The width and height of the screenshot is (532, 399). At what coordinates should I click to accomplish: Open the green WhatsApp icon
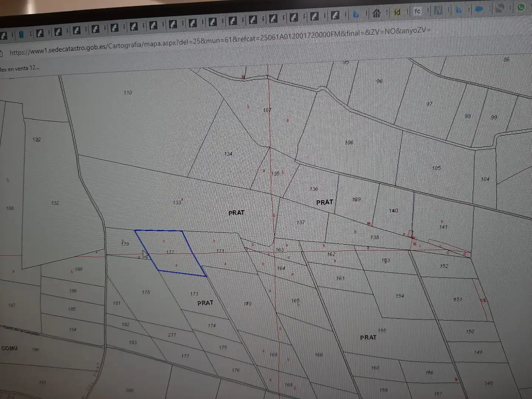click(x=521, y=7)
